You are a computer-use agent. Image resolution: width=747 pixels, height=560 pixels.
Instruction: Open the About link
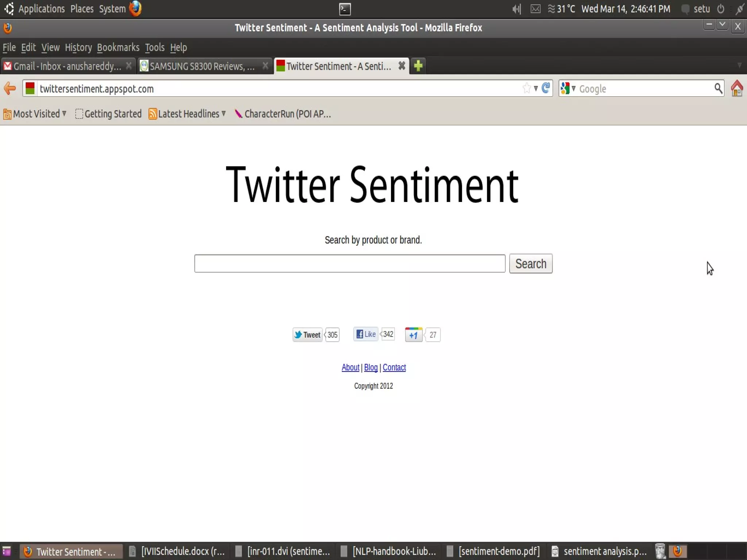click(x=350, y=367)
